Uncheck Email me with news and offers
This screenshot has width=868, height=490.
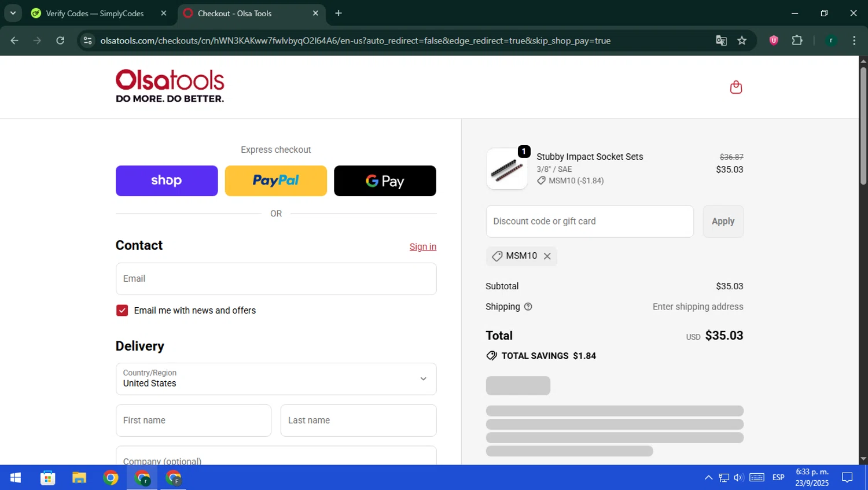[x=122, y=311]
